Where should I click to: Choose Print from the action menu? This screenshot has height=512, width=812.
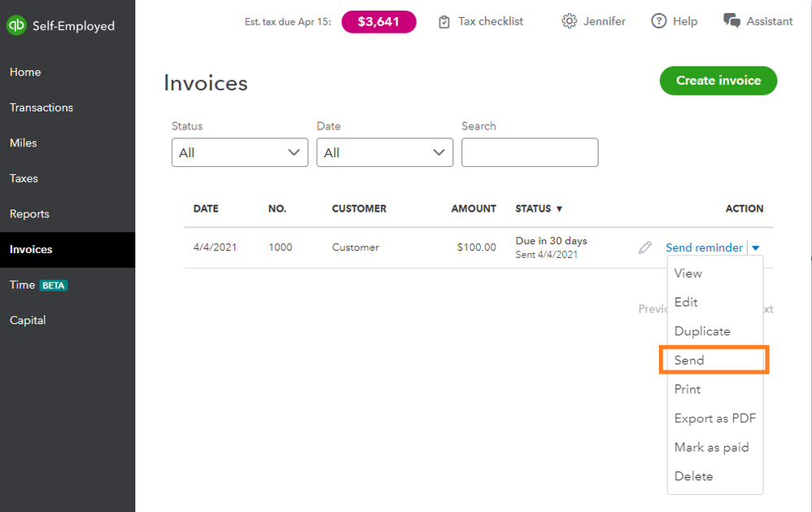[715, 389]
